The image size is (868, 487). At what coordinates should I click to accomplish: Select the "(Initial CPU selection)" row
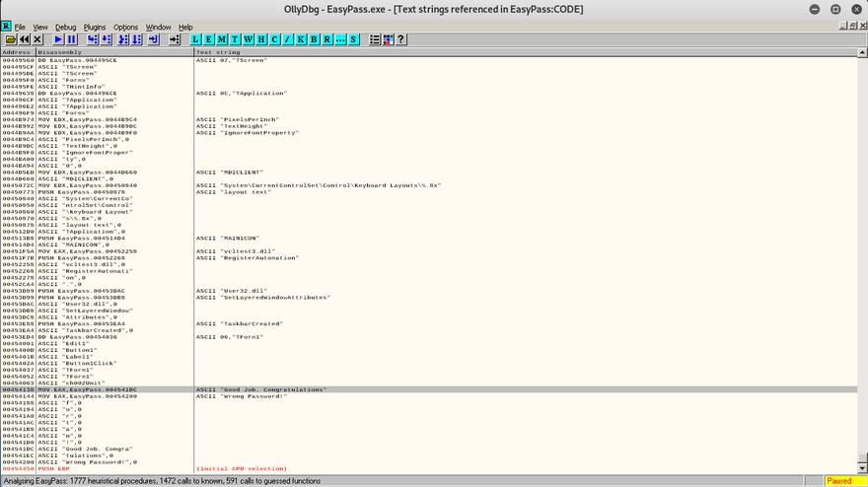(429, 468)
